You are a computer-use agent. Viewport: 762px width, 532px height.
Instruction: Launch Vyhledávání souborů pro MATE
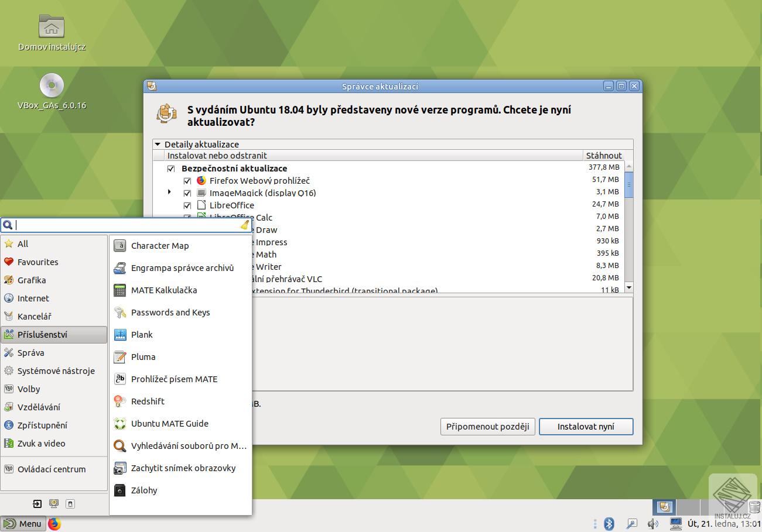pos(180,446)
